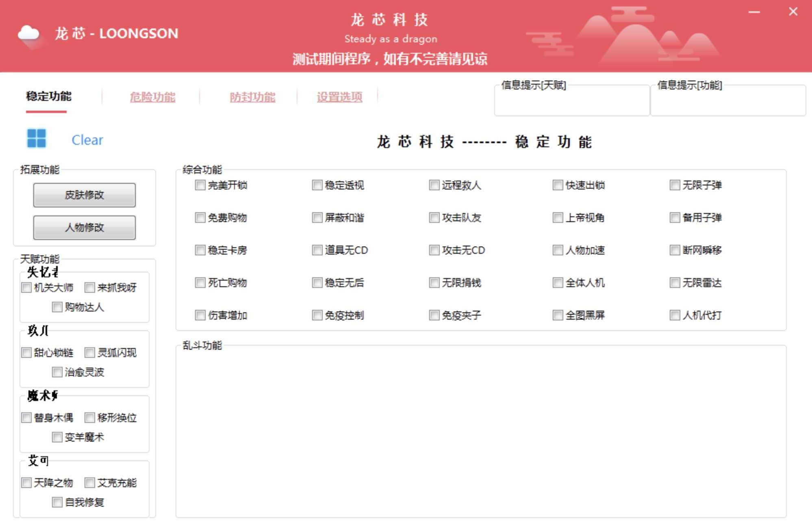Enable the 甜心锁链 checkbox
Screen dimensions: 812x527
pyautogui.click(x=26, y=353)
